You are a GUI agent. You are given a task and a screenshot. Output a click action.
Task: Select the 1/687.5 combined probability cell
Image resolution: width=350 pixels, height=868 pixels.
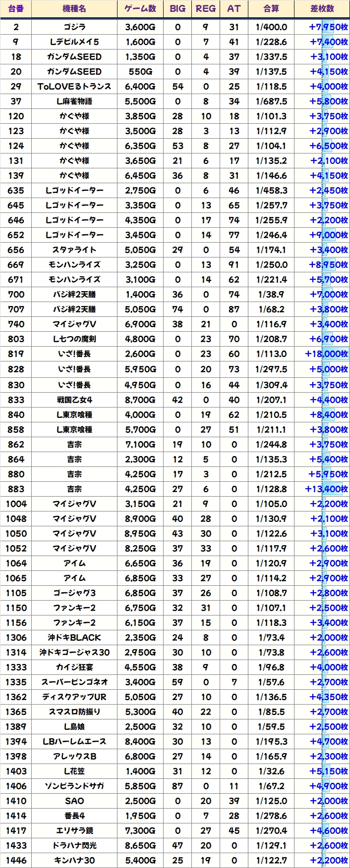[271, 102]
